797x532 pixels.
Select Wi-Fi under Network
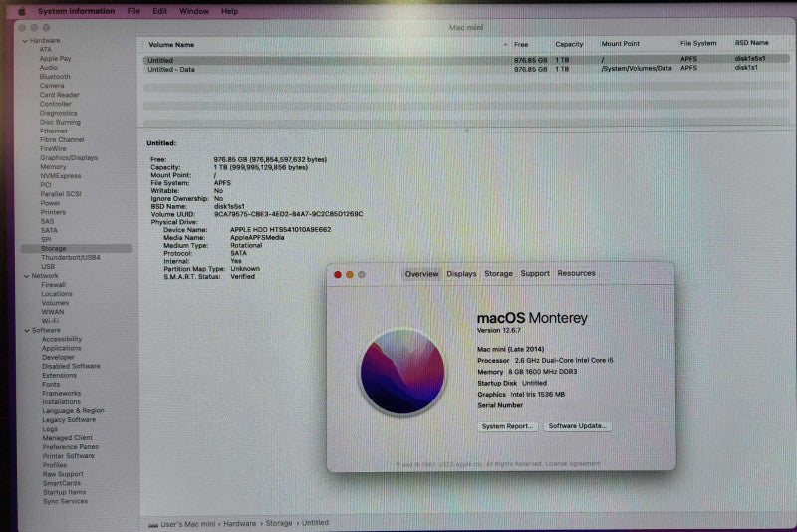50,321
